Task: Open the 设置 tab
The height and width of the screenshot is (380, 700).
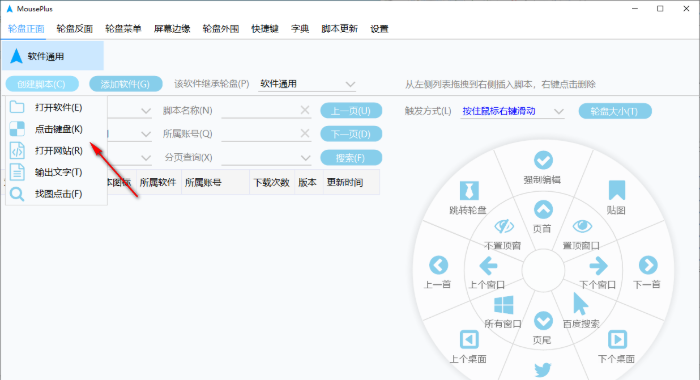Action: (379, 29)
